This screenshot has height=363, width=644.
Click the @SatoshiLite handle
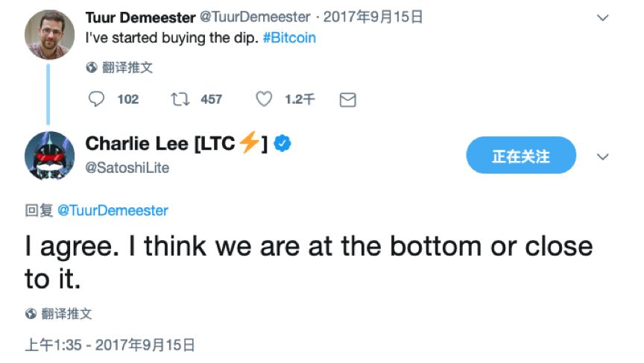127,168
